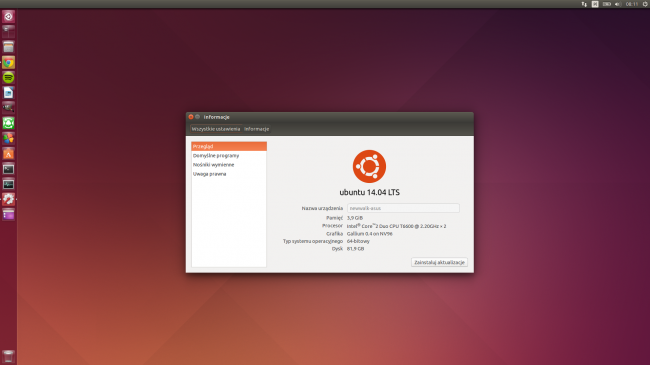Click the 'ubuntu 14.04 LTS' heading
This screenshot has width=650, height=365.
(369, 192)
